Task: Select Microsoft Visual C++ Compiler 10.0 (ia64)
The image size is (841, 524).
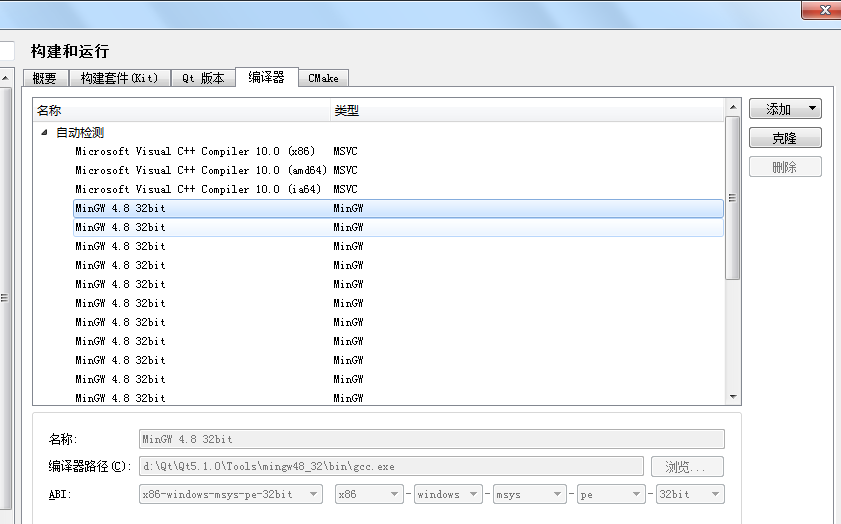Action: [x=198, y=189]
